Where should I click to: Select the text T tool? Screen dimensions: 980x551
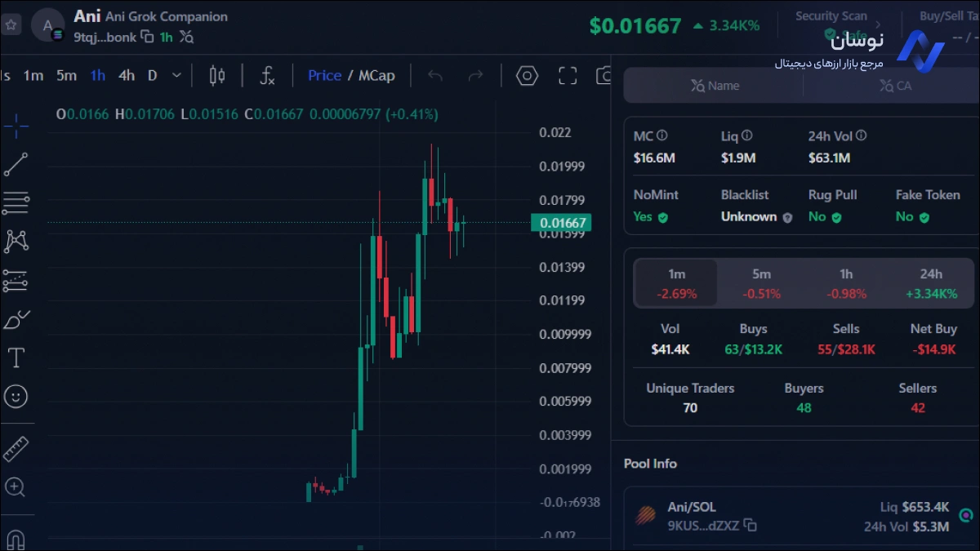16,358
